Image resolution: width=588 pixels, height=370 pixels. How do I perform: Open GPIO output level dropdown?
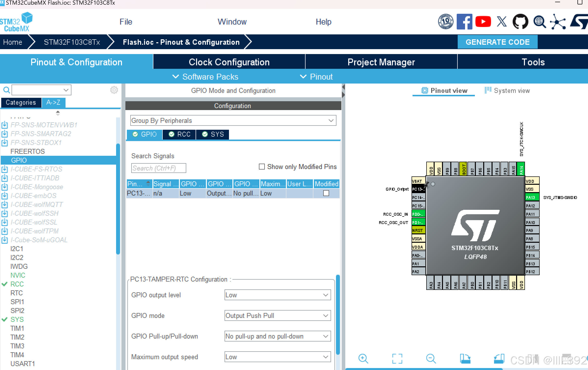tap(278, 295)
